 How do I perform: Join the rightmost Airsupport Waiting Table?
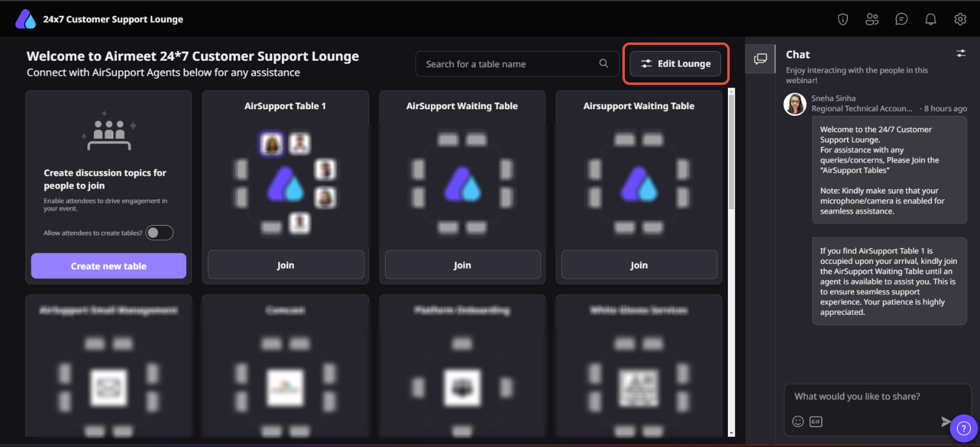[639, 265]
